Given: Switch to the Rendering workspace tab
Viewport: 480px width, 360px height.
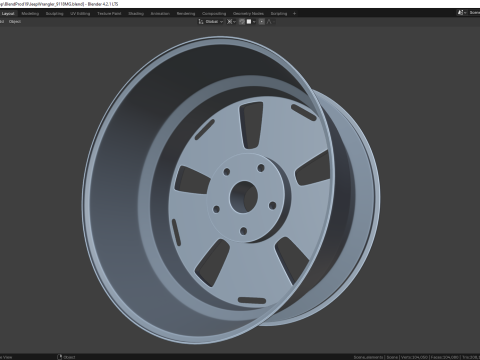Looking at the screenshot, I should (x=186, y=14).
